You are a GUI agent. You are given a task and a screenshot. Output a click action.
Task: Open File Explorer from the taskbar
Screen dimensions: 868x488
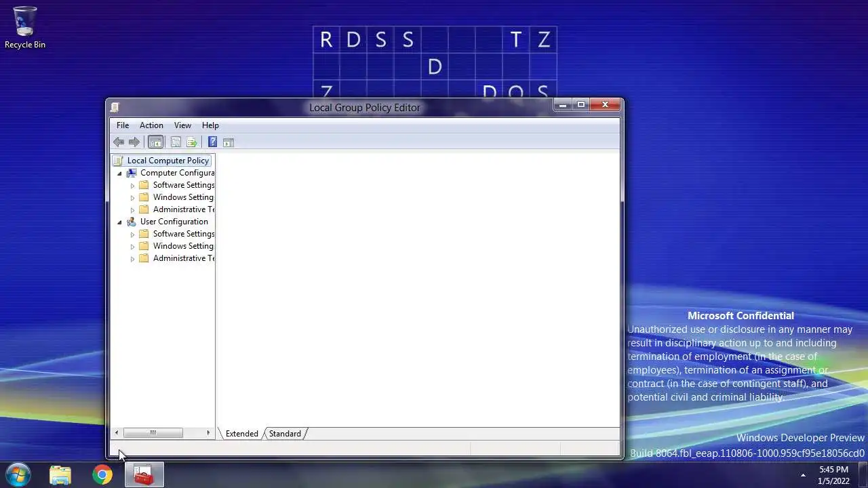(60, 474)
